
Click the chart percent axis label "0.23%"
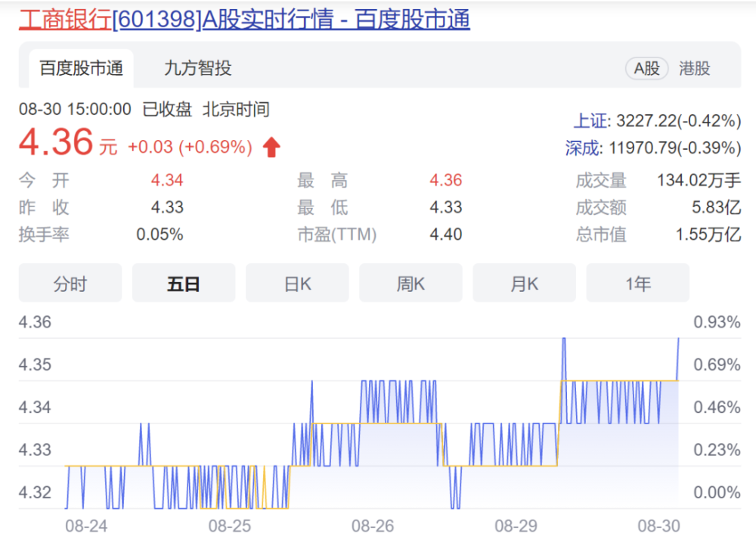tap(717, 449)
